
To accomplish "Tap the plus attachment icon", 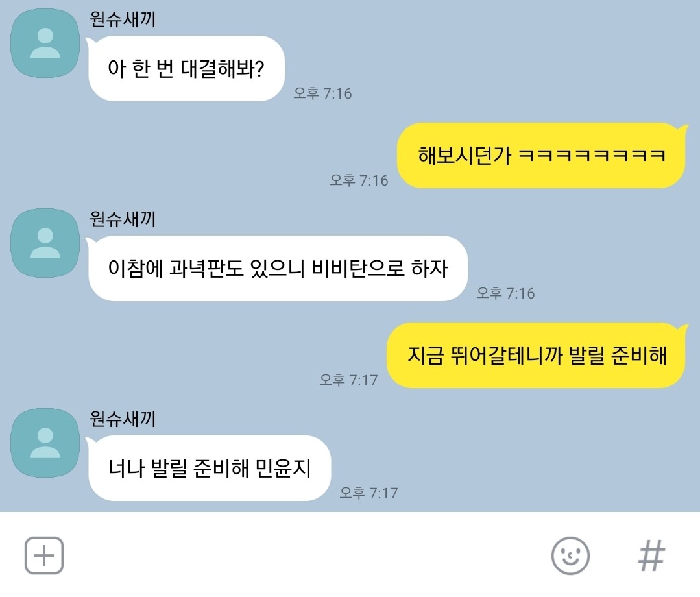I will (x=43, y=555).
